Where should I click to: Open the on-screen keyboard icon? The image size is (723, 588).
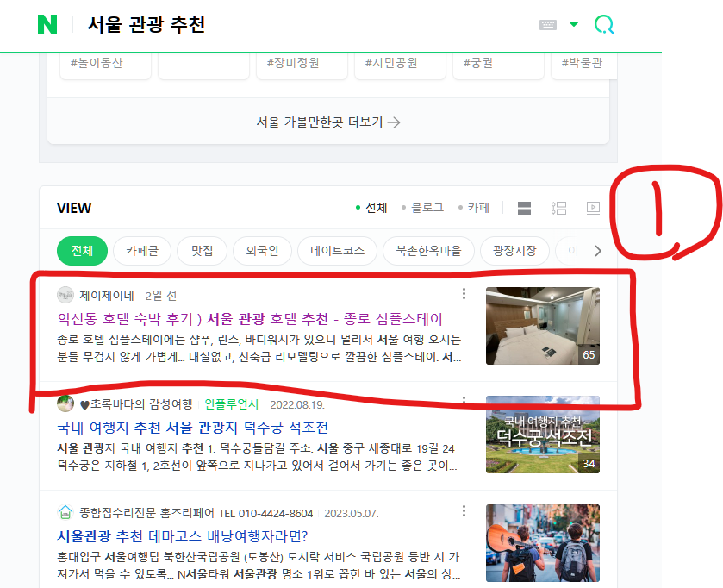(x=548, y=24)
